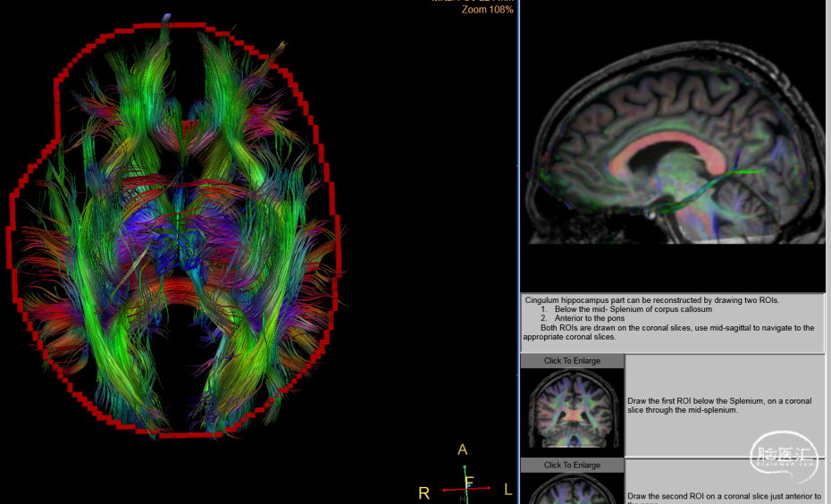The width and height of the screenshot is (831, 504).
Task: Click the first 'Click To Enlarge' button
Action: point(572,361)
